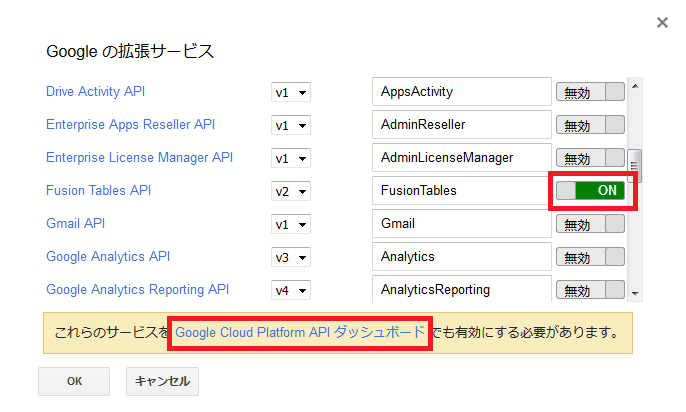Enable the Gmail service toggle
The width and height of the screenshot is (686, 412).
pyautogui.click(x=590, y=224)
